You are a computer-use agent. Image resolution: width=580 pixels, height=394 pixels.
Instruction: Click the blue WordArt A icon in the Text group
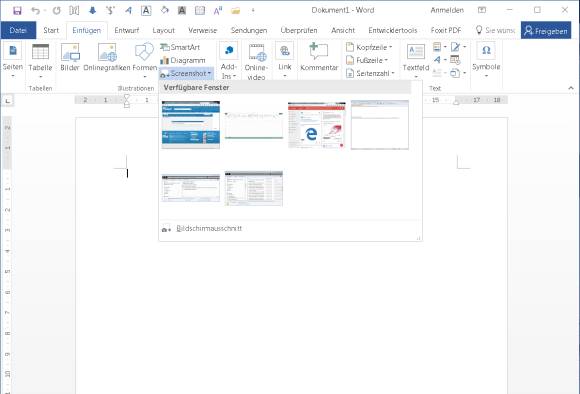coord(439,60)
